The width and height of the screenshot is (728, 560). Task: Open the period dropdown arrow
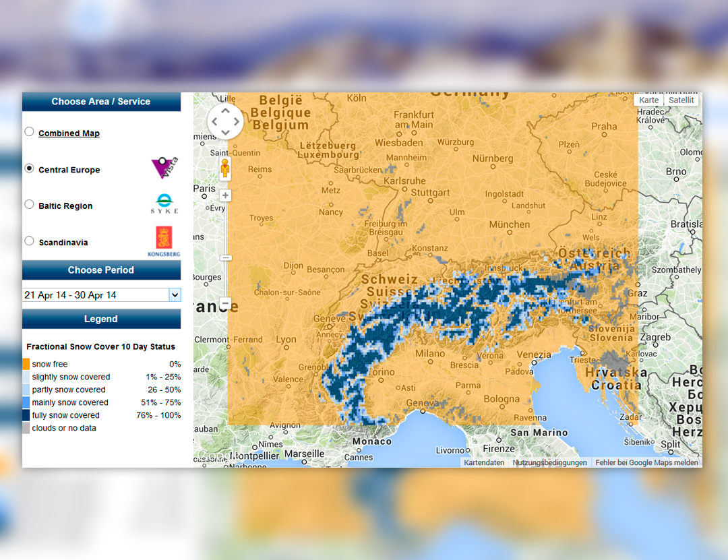coord(175,295)
